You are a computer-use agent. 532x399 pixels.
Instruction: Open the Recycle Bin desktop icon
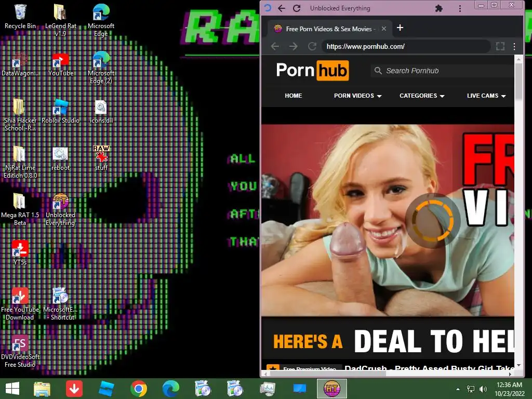20,16
